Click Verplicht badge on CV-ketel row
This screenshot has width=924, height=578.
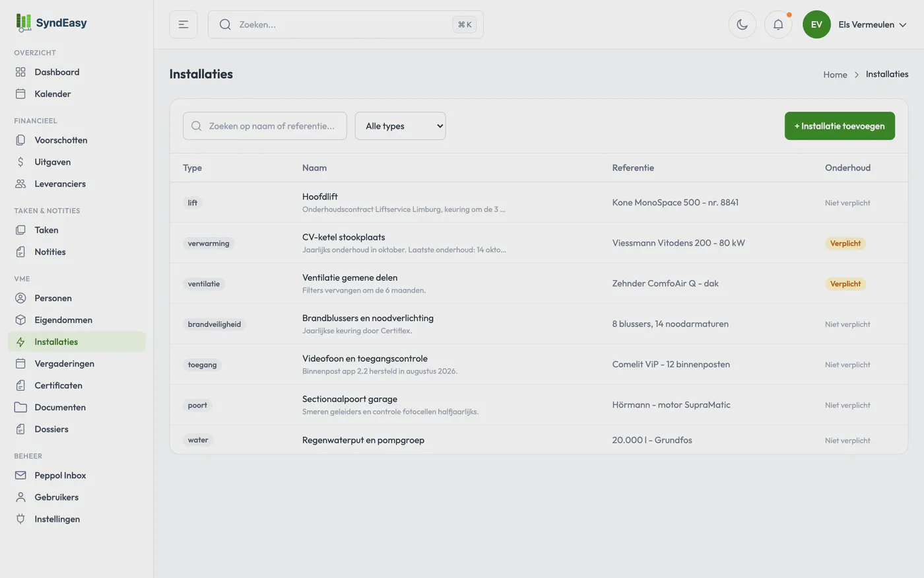pyautogui.click(x=845, y=243)
